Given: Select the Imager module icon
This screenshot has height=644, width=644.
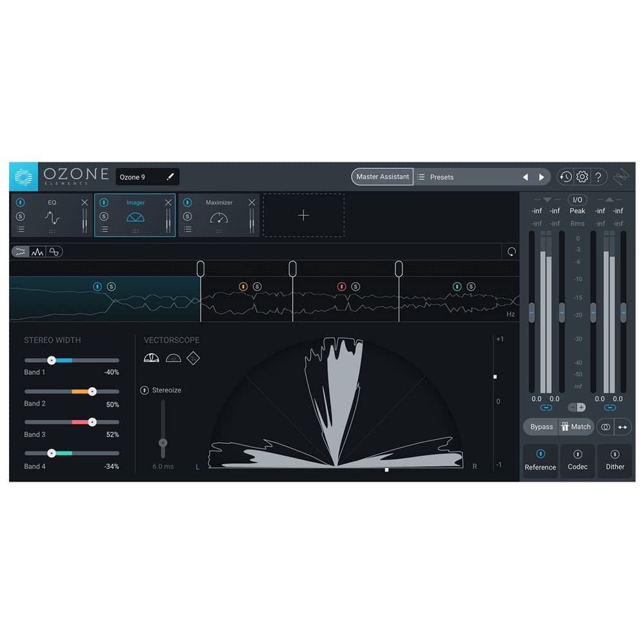Looking at the screenshot, I should (135, 217).
